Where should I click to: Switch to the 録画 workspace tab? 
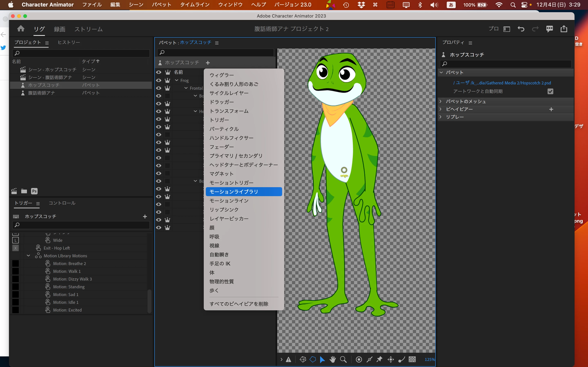tap(60, 29)
